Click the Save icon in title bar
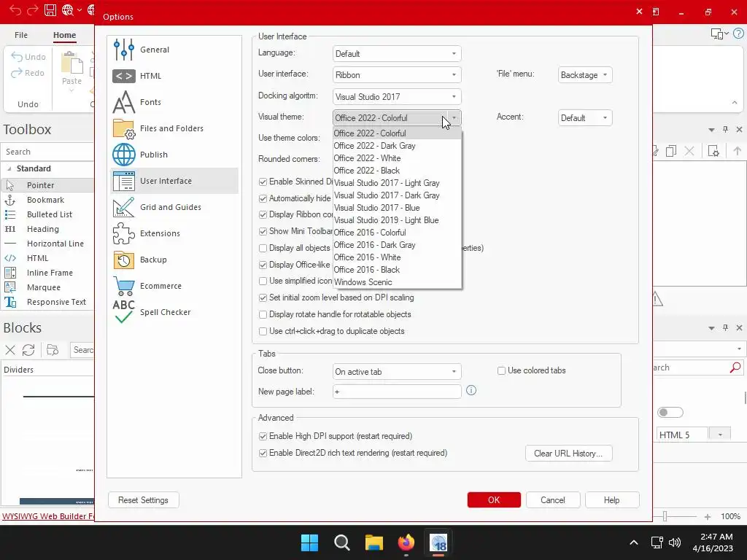The image size is (747, 560). tap(50, 10)
